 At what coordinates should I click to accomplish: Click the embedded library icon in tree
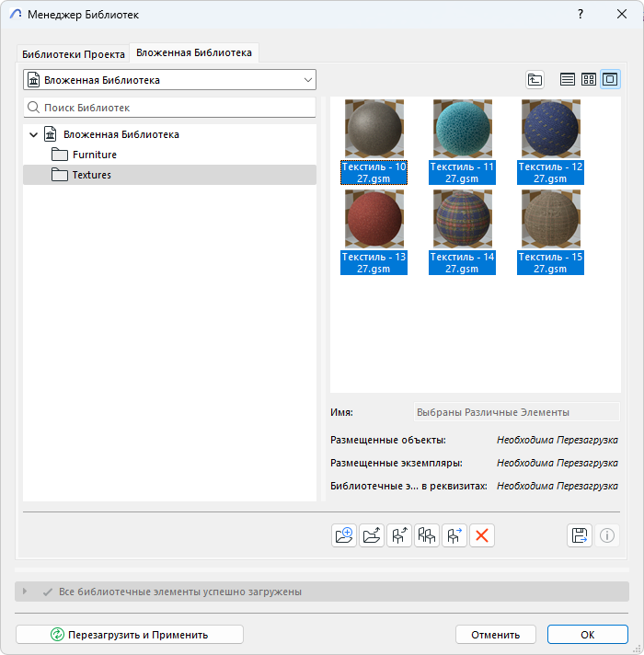coord(50,134)
